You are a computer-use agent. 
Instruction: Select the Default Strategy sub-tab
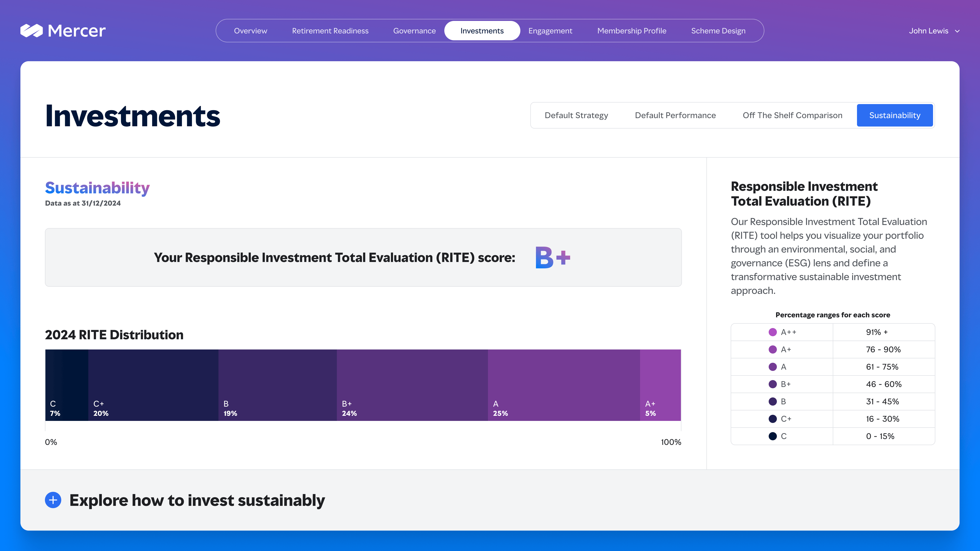(x=576, y=115)
